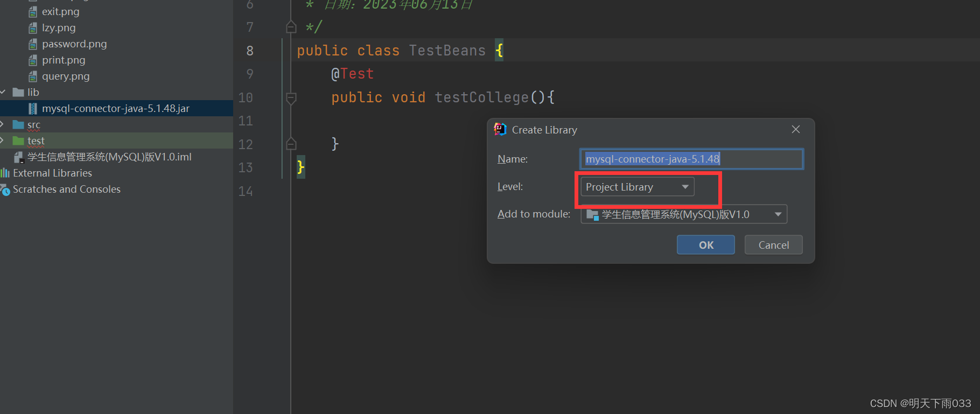Open the Add to module dropdown

point(684,214)
